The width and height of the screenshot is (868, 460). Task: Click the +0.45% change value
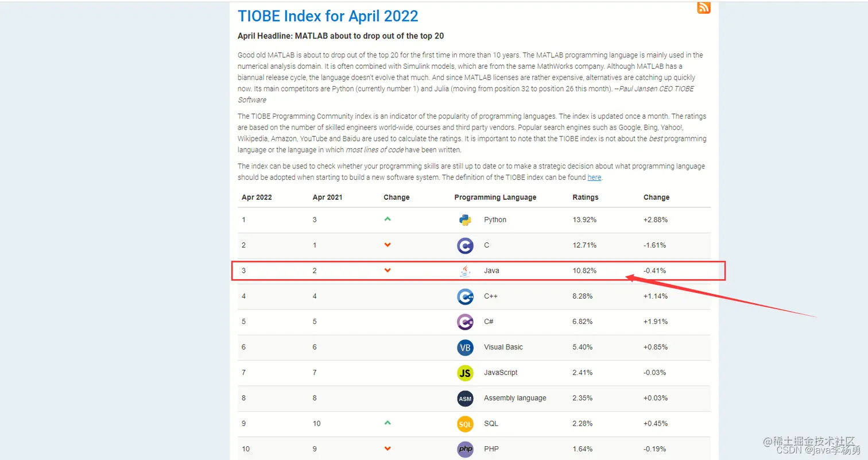coord(656,423)
